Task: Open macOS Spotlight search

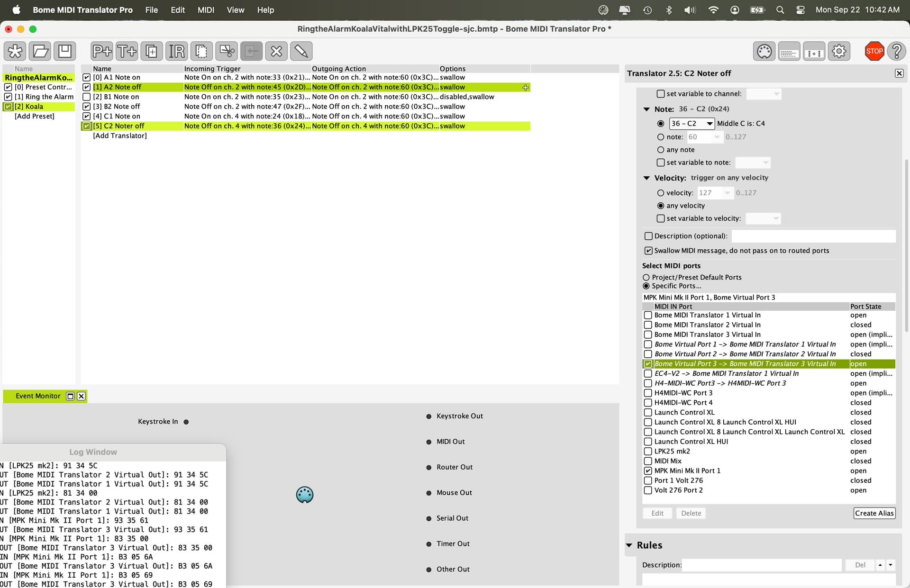Action: 780,10
